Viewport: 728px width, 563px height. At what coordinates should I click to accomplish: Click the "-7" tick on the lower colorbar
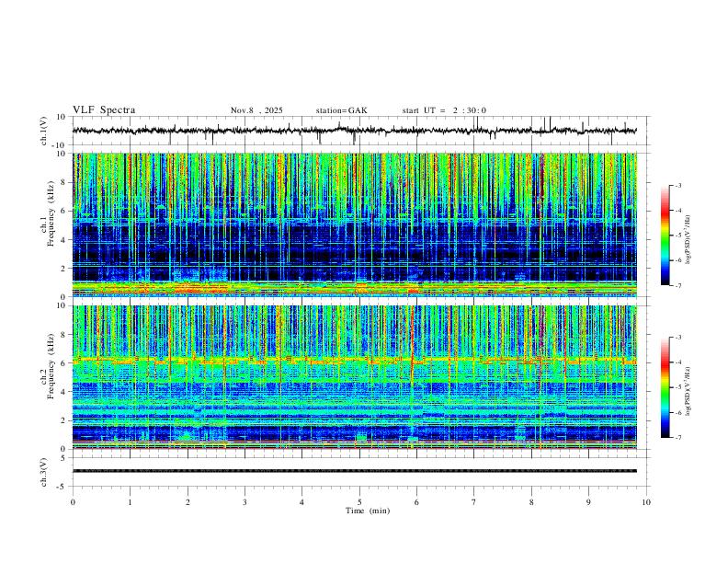pyautogui.click(x=678, y=438)
